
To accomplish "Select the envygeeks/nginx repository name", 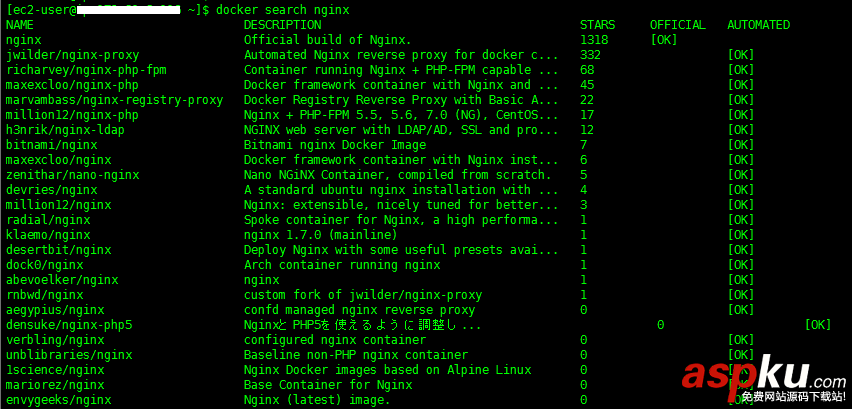I will (x=58, y=400).
